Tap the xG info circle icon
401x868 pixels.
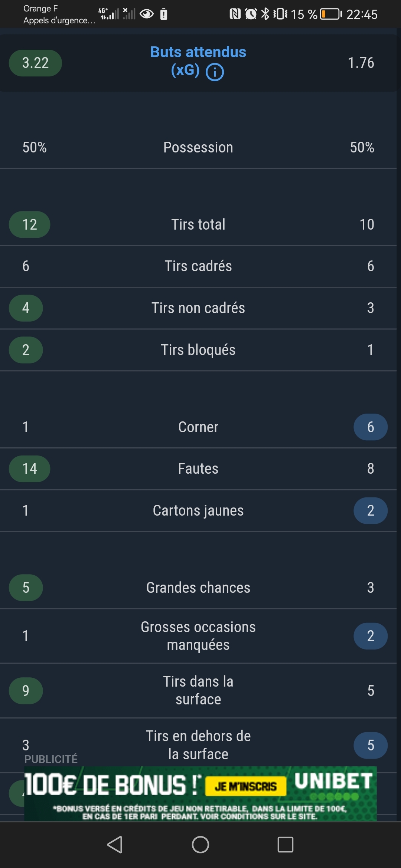pyautogui.click(x=215, y=72)
